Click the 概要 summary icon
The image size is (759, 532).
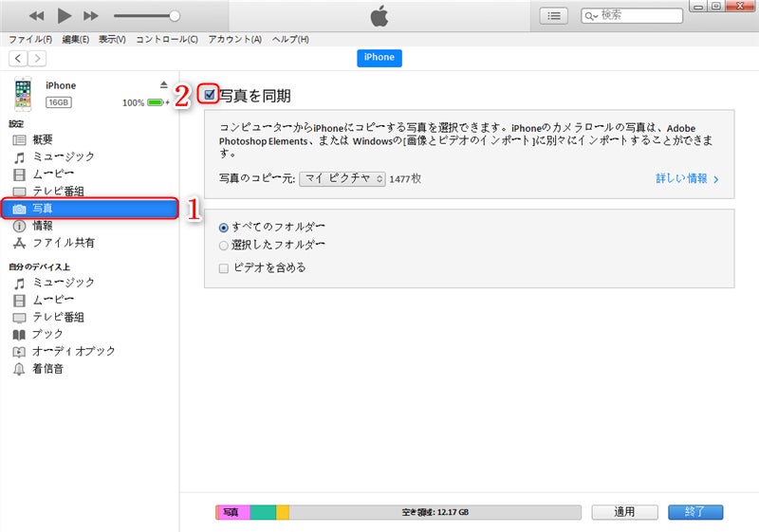click(19, 140)
